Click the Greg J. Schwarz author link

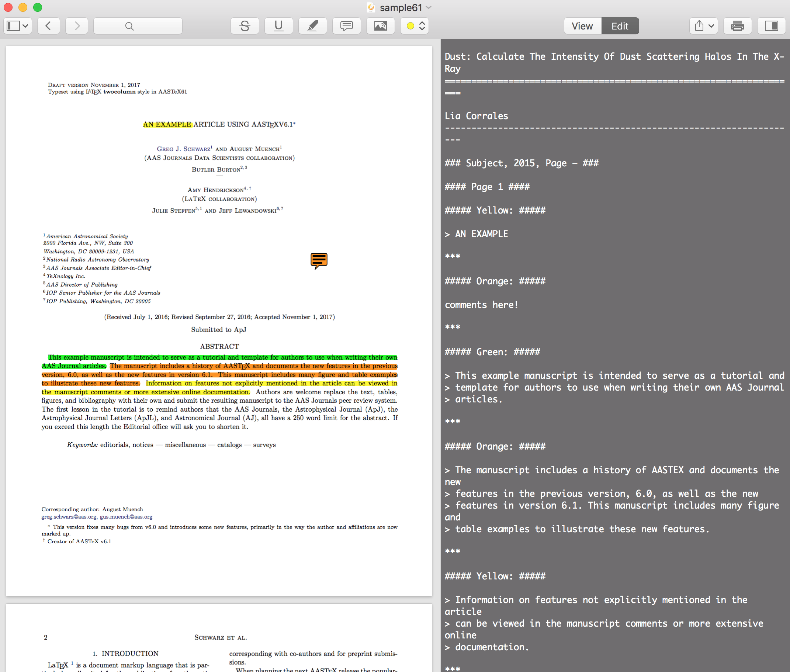tap(183, 149)
